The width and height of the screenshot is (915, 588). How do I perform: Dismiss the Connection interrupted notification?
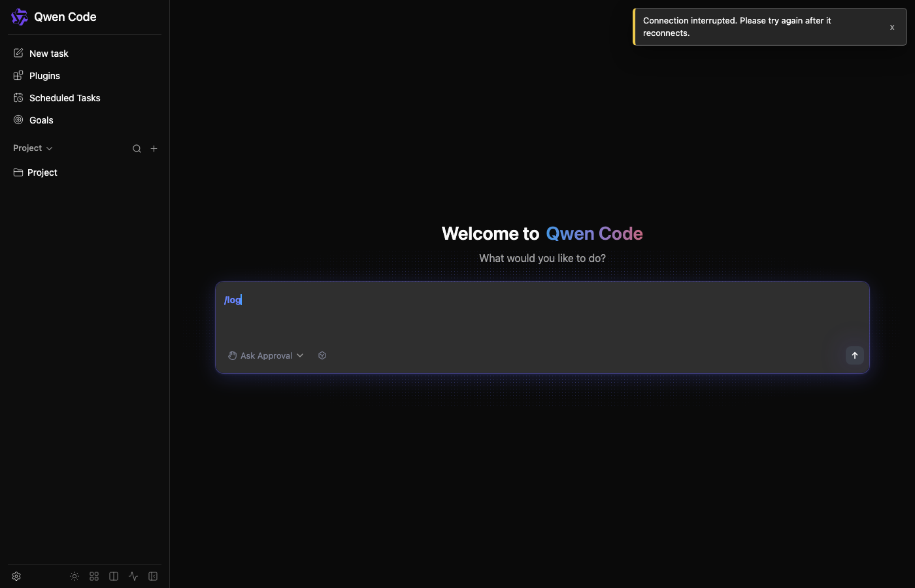pos(892,27)
